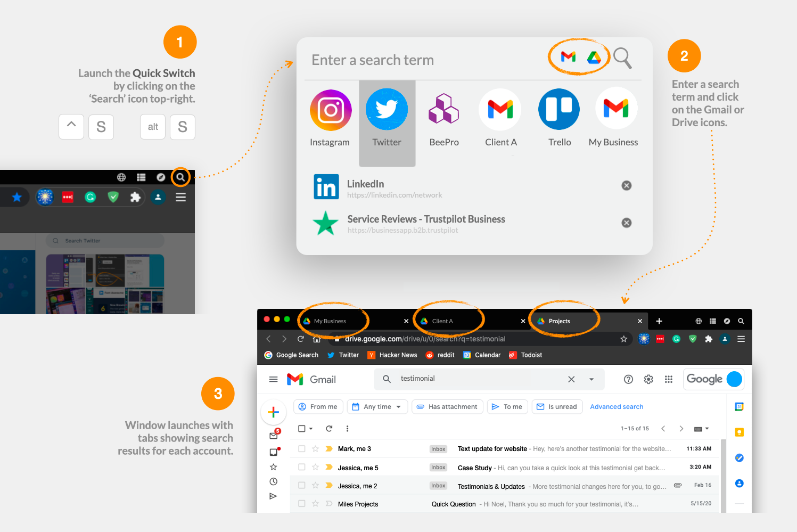Click the magnifier icon in Quick Switch panel
This screenshot has height=532, width=797.
point(622,58)
